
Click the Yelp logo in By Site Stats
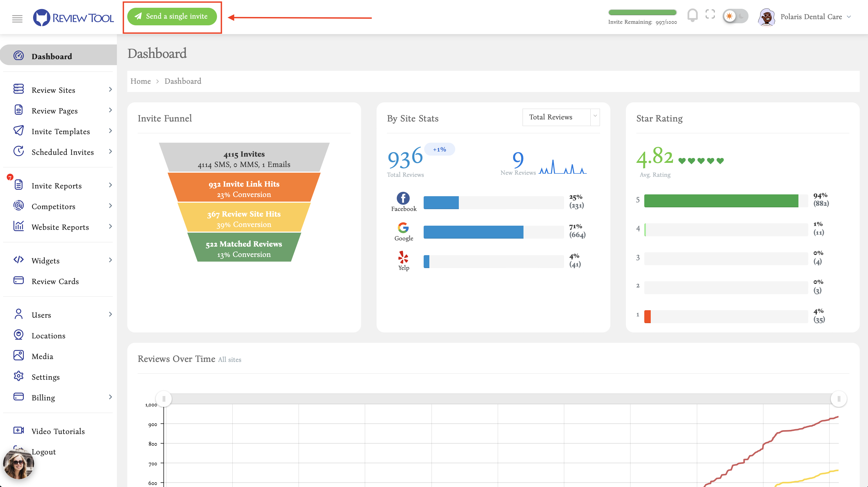pos(403,257)
